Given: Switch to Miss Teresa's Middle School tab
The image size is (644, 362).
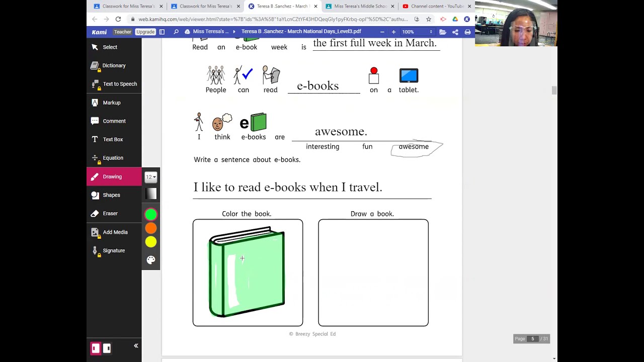Looking at the screenshot, I should click(x=360, y=6).
